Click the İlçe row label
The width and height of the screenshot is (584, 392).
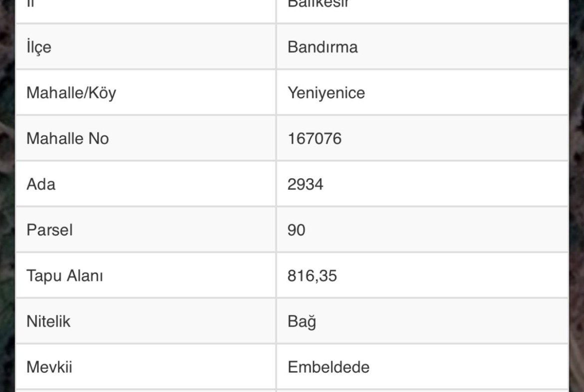39,47
